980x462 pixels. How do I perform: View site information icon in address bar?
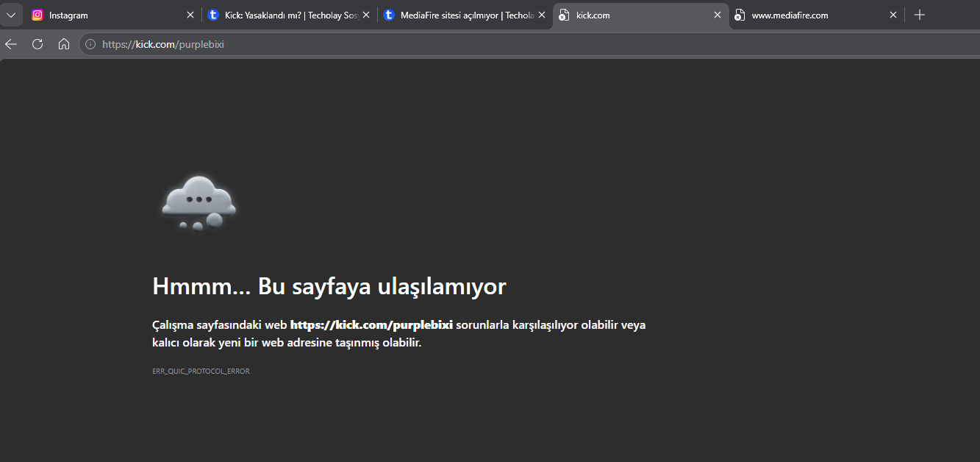pyautogui.click(x=90, y=44)
